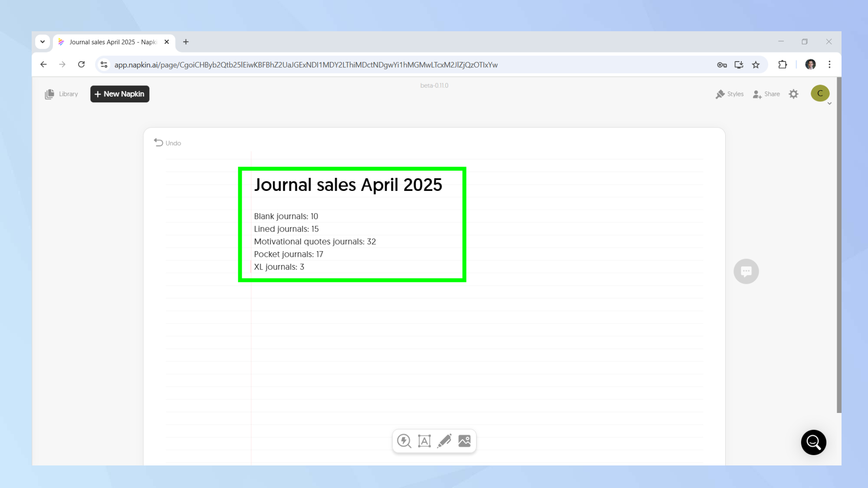Click the page vertical scrollbar
Viewport: 868px width, 488px height.
pyautogui.click(x=838, y=245)
